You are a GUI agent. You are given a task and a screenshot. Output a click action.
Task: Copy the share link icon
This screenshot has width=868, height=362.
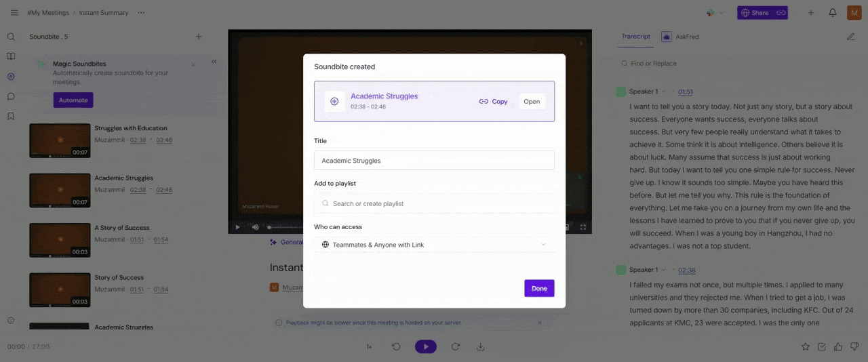tap(781, 13)
